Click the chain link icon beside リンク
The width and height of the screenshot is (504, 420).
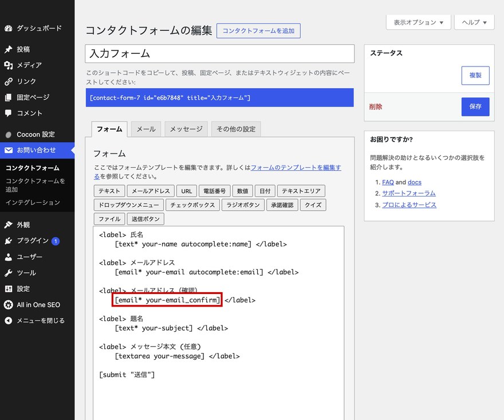point(9,81)
